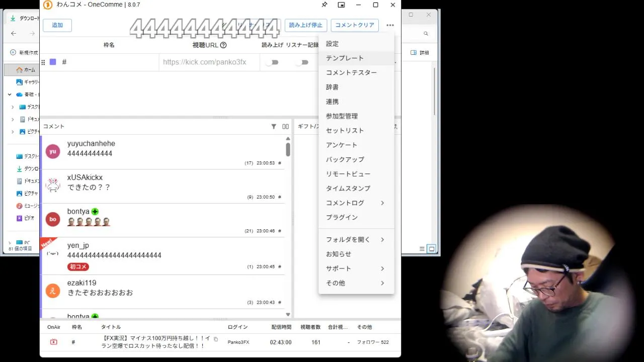Screen dimensions: 644x362
Task: Expand ピクチャ tree node in Explorer
Action: [13, 132]
